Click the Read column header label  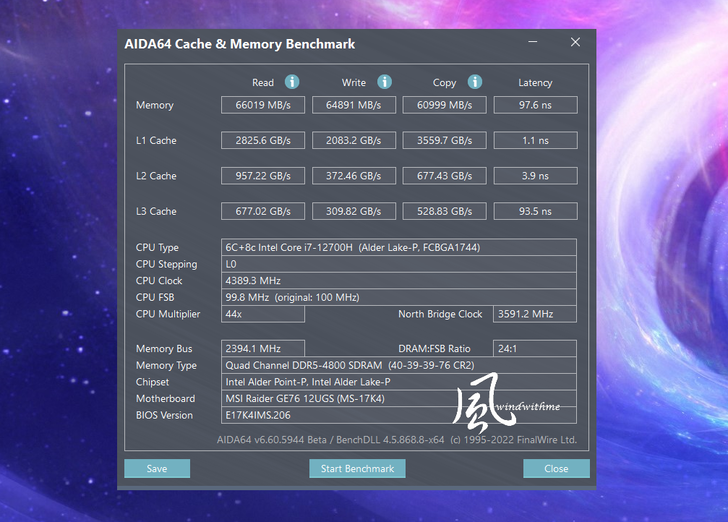263,83
